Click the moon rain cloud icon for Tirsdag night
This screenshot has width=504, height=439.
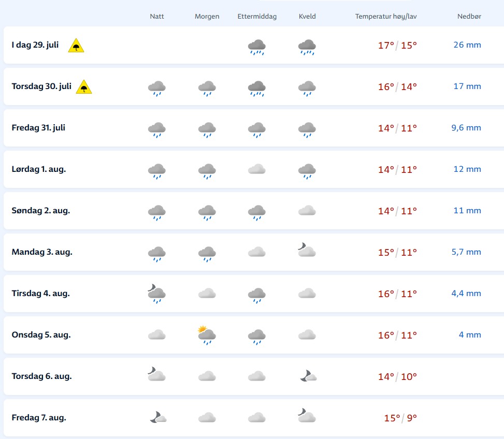coord(156,294)
